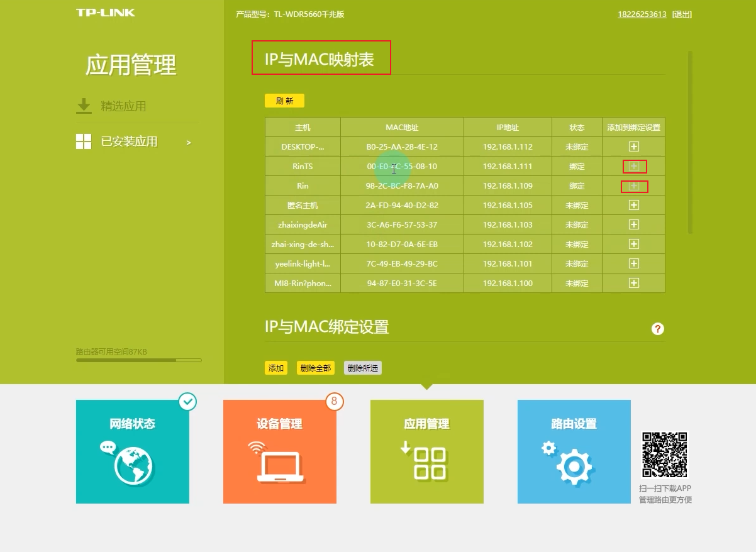756x552 pixels.
Task: Click the host name yeelink-light-l...
Action: 303,263
